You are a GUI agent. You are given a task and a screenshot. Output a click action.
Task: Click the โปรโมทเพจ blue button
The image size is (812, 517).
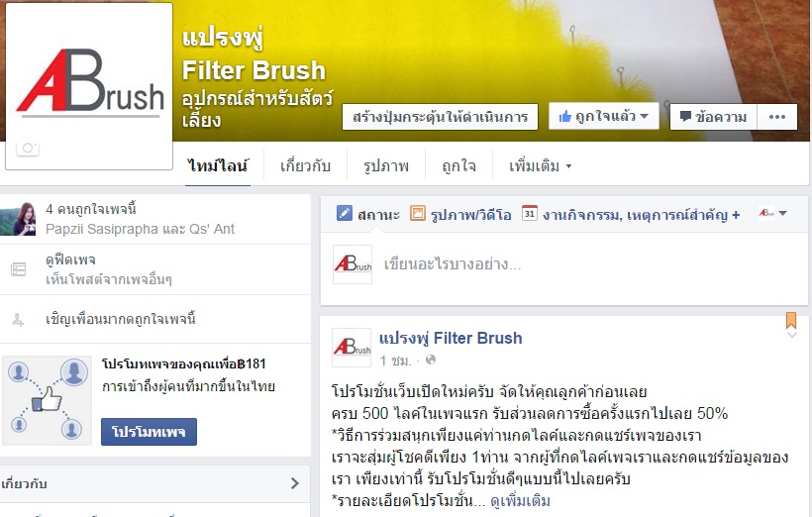click(149, 432)
